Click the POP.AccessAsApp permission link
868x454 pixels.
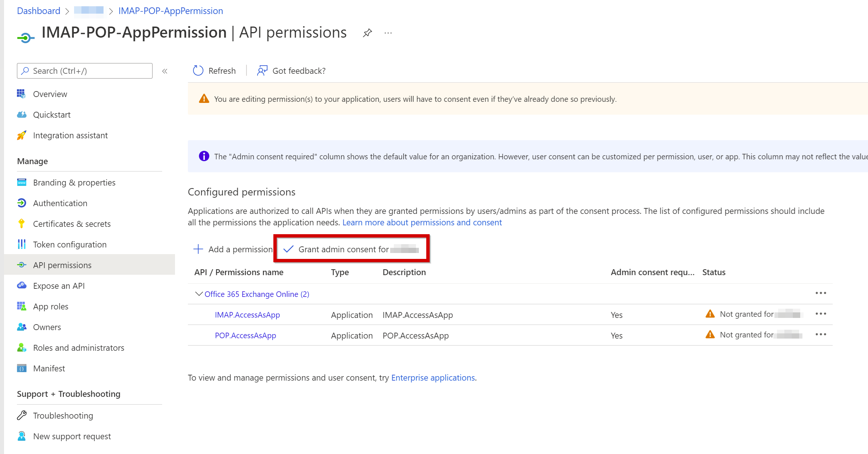(x=245, y=335)
